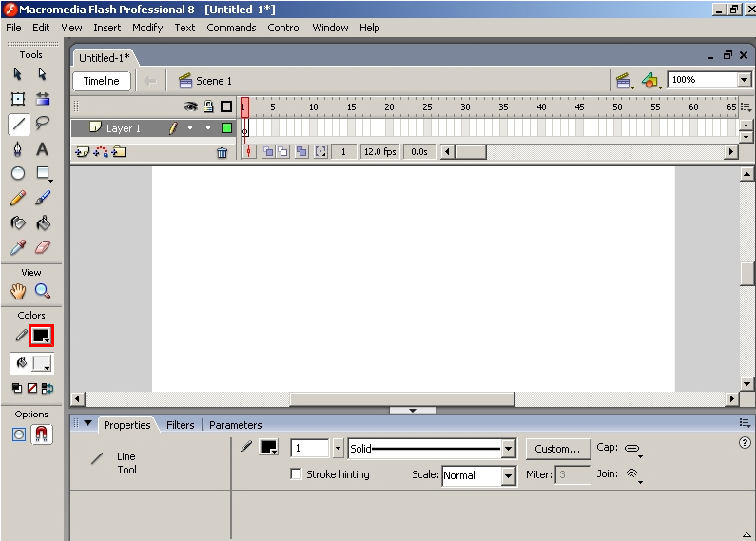Screen dimensions: 756x541
Task: Click the Delete Layer trash icon
Action: 222,153
